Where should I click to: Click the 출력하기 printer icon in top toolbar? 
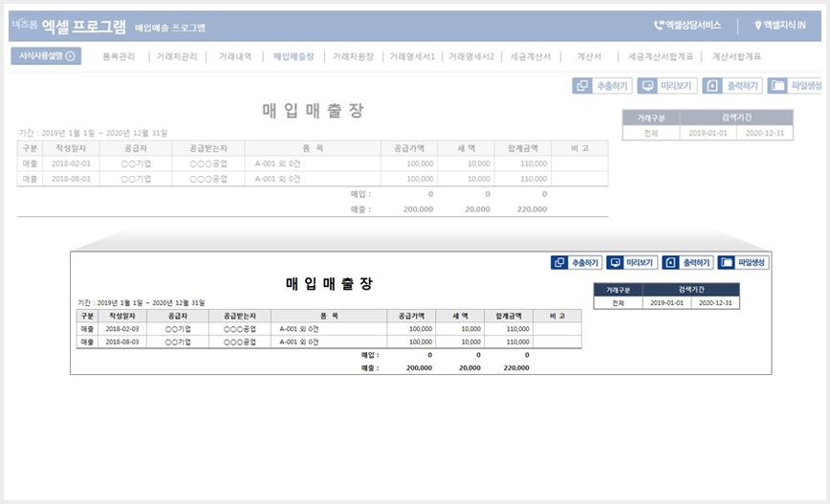[x=712, y=86]
